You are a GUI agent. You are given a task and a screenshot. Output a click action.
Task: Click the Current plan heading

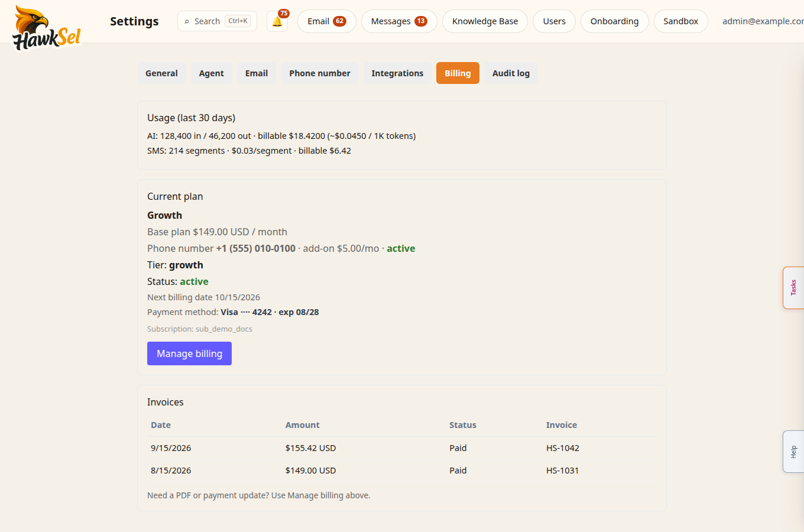(x=175, y=196)
